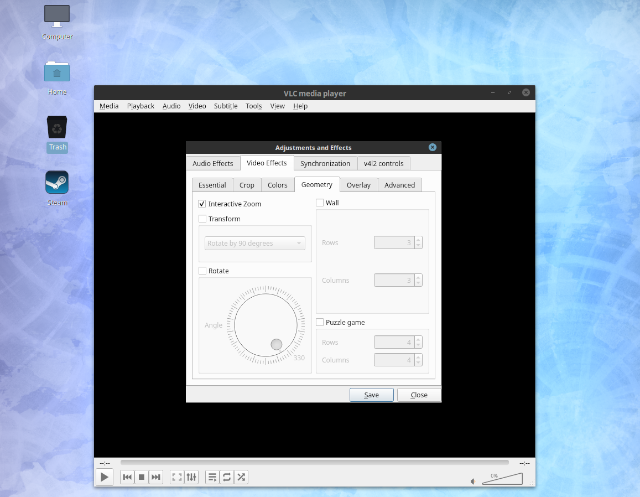Image resolution: width=640 pixels, height=497 pixels.
Task: Click the Save button
Action: [371, 395]
